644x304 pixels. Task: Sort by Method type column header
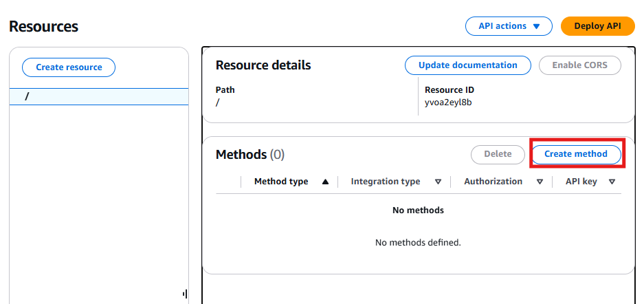pyautogui.click(x=281, y=182)
